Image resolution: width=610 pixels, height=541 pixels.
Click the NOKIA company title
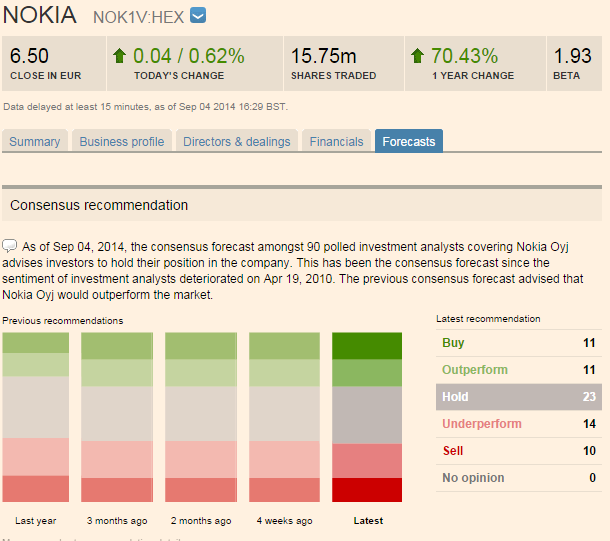point(40,15)
